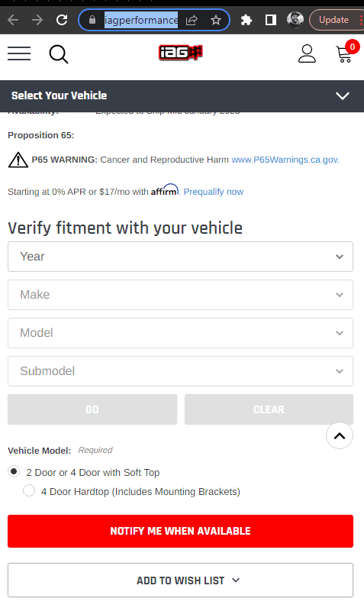Bookmark this page with star icon

click(216, 20)
